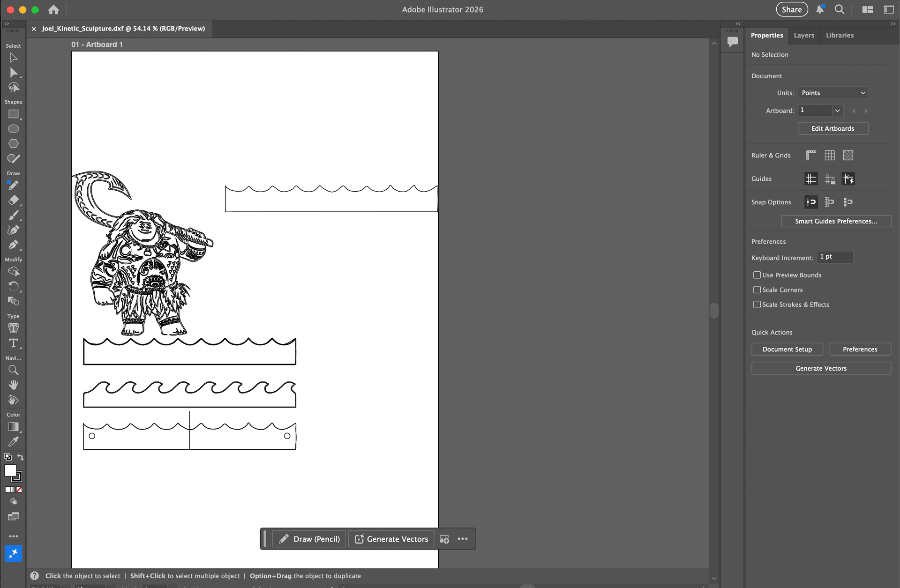Screen dimensions: 900x588
Task: Toggle rulers visibility
Action: tap(811, 155)
